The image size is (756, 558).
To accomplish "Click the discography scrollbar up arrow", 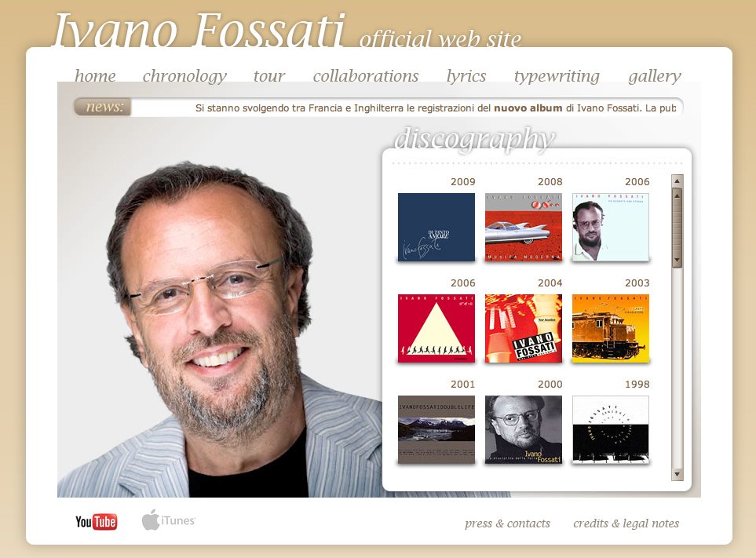I will [677, 181].
